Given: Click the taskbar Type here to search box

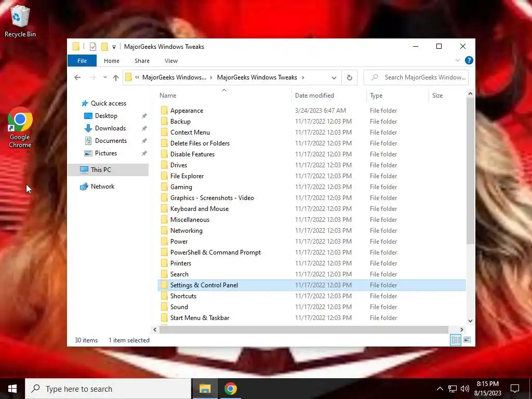Looking at the screenshot, I should (108, 389).
